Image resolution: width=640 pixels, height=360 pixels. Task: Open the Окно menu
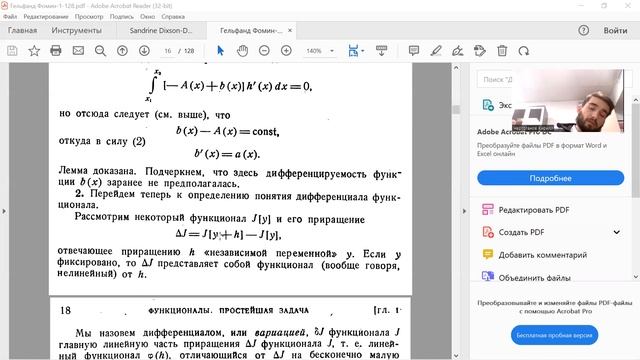[147, 17]
